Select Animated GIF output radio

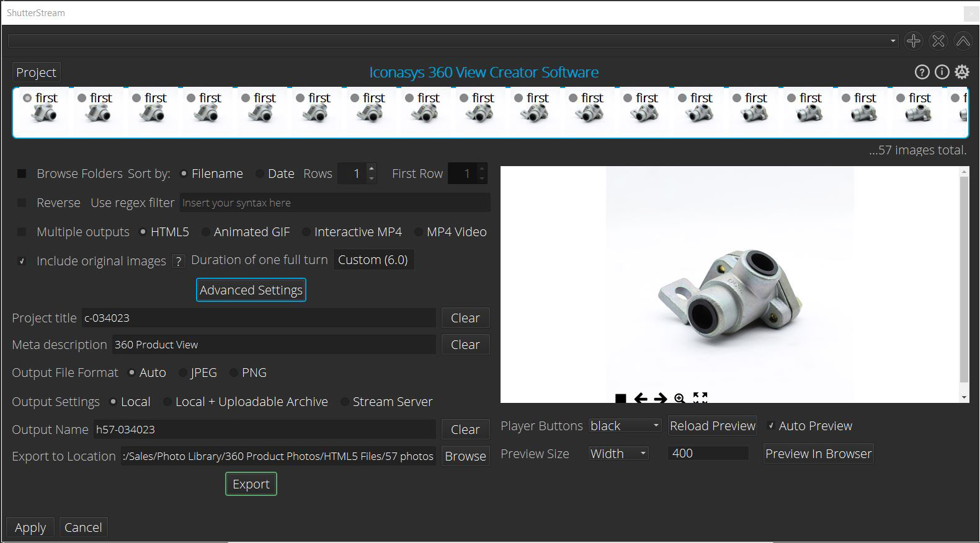(206, 232)
